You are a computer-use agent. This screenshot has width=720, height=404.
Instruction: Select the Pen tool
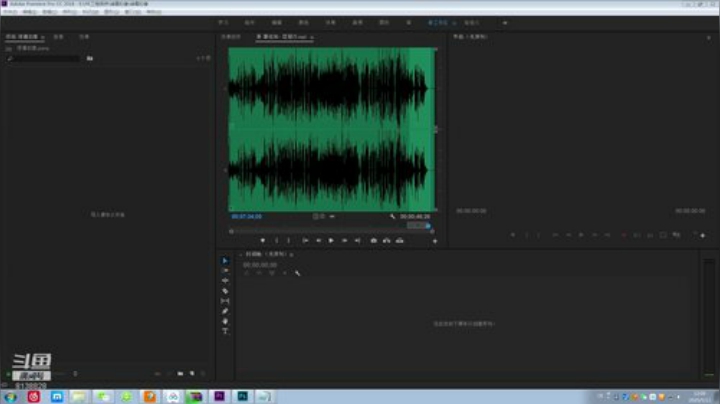(x=225, y=311)
